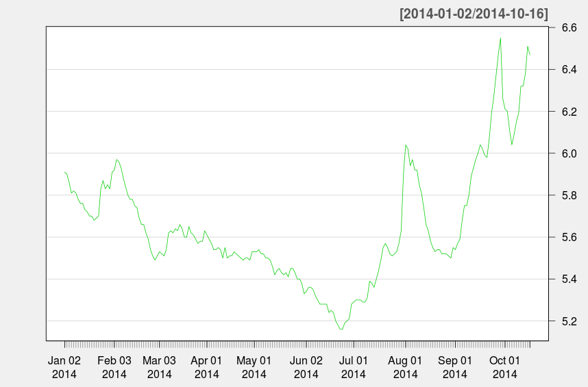Click the date range title [2014-01-02/2014-10-16]

tap(474, 14)
